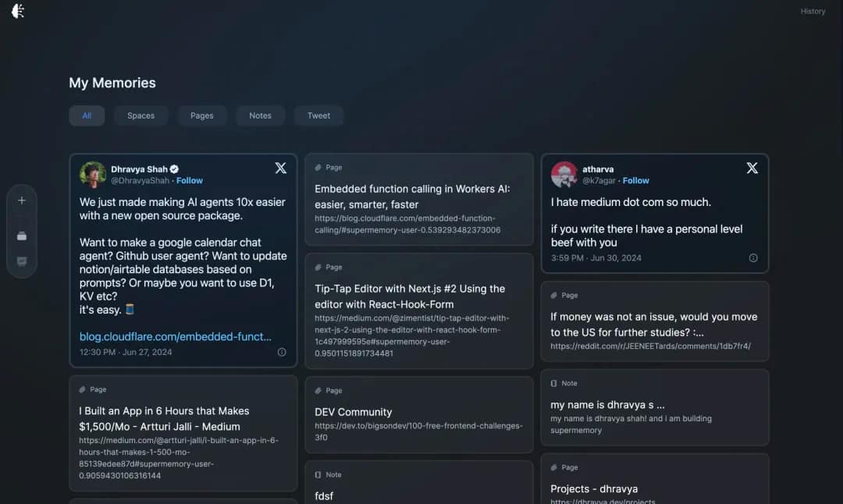
Task: Switch to the Spaces filter tab
Action: pos(140,115)
